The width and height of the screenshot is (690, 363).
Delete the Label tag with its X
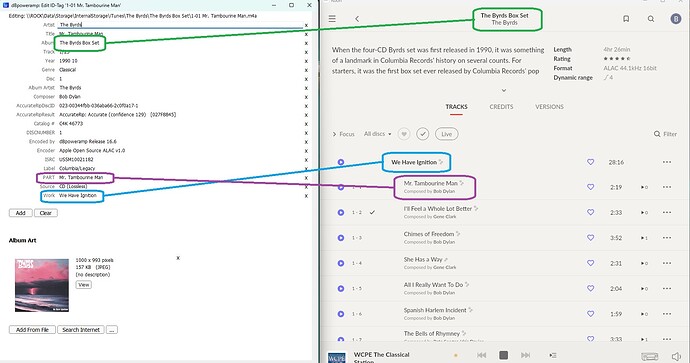[306, 169]
